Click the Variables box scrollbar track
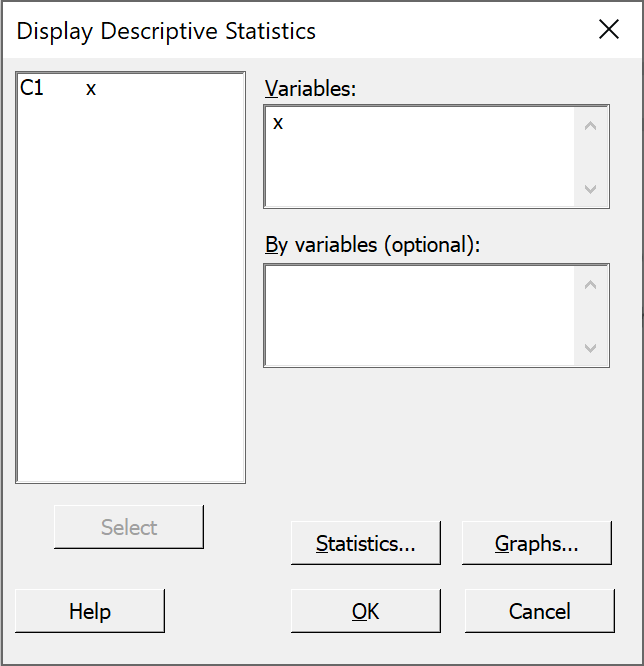Screen dimensions: 644x666 click(x=590, y=157)
